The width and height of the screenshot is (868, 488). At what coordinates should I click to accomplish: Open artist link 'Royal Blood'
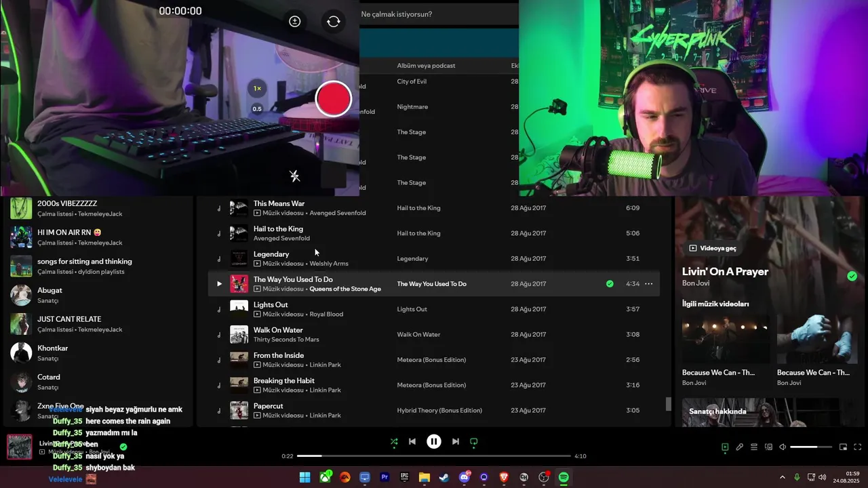326,314
